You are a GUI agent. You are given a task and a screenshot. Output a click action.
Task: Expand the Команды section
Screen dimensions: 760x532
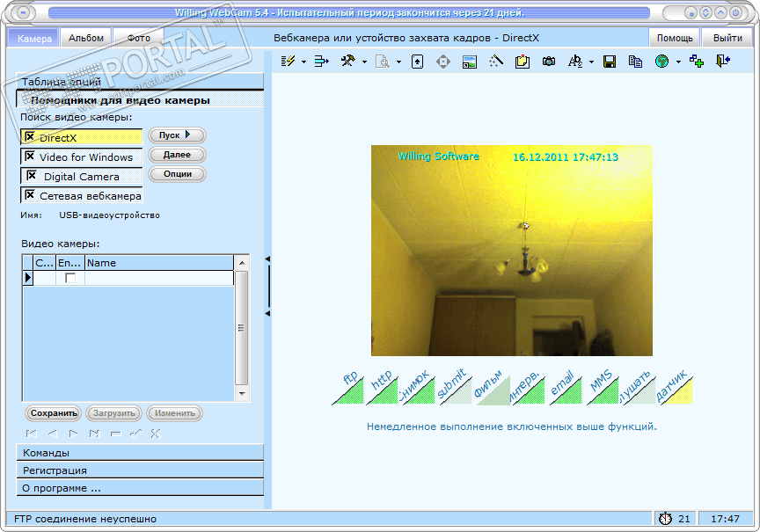[x=140, y=453]
